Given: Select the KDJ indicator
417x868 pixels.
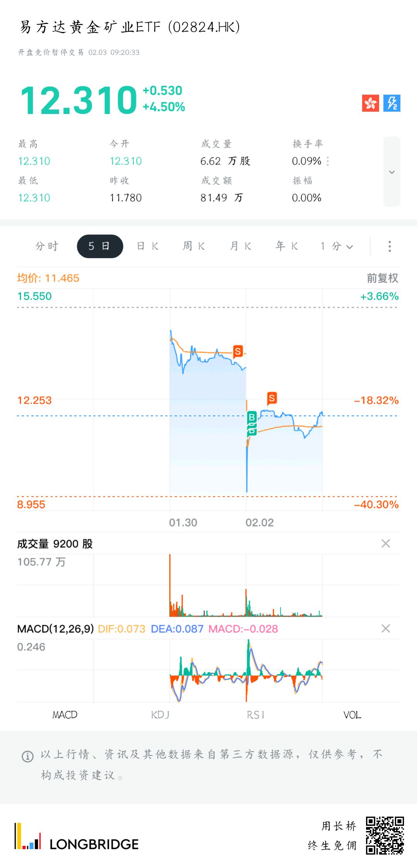Looking at the screenshot, I should coord(160,715).
